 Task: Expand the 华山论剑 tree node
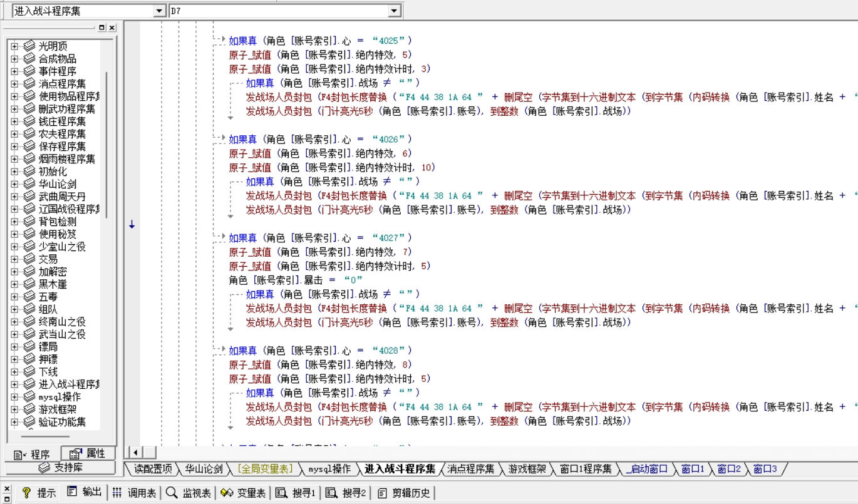[15, 184]
